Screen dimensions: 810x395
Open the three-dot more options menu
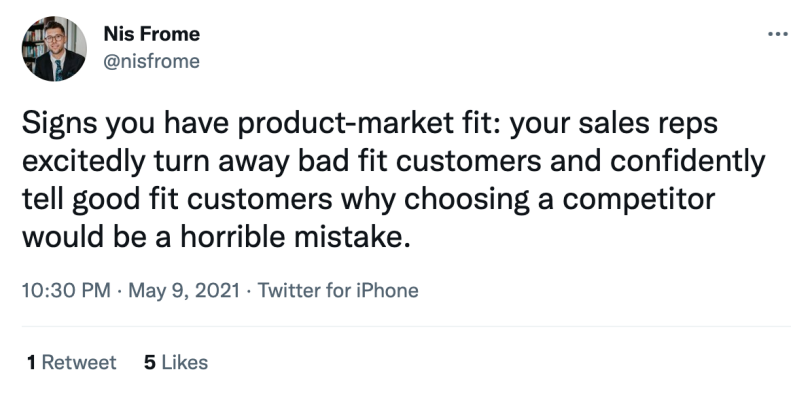pyautogui.click(x=777, y=34)
